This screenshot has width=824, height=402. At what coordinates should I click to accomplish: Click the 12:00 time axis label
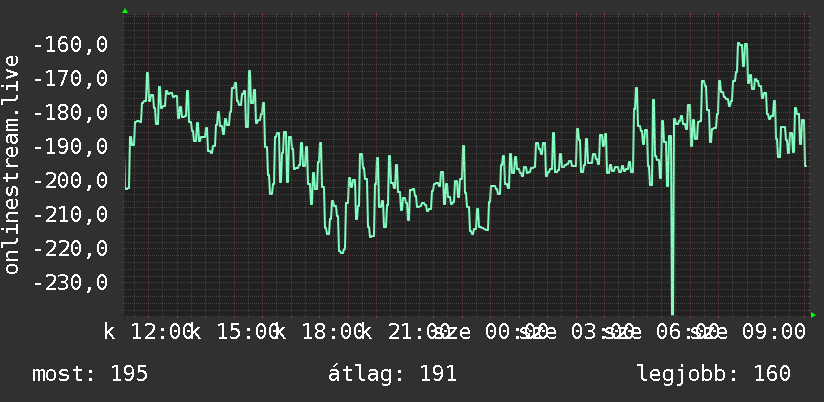(160, 332)
